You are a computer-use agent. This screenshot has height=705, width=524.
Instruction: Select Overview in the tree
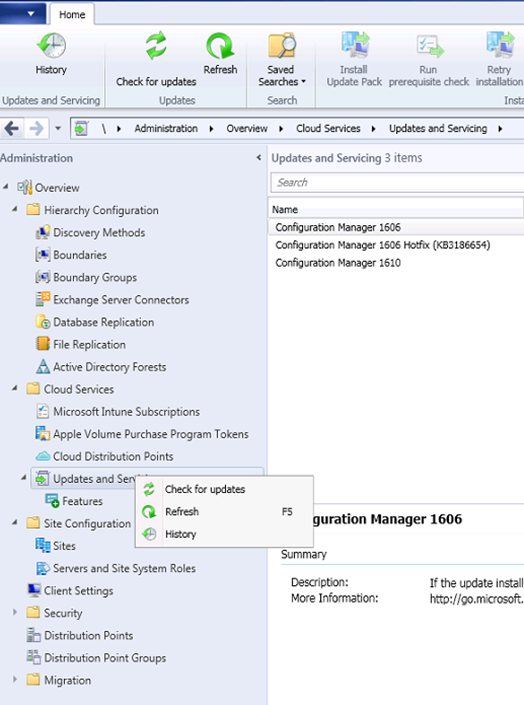(48, 187)
